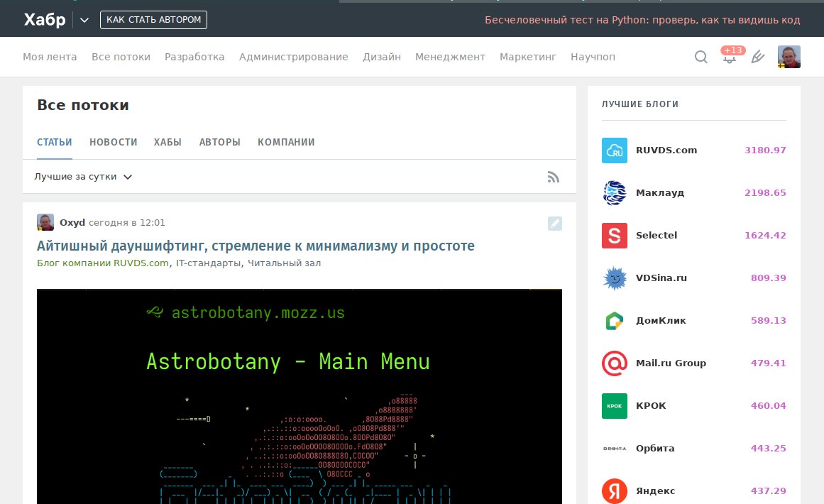Image resolution: width=824 pixels, height=504 pixels.
Task: Switch to the КОМПАНИИ tab
Action: click(287, 142)
